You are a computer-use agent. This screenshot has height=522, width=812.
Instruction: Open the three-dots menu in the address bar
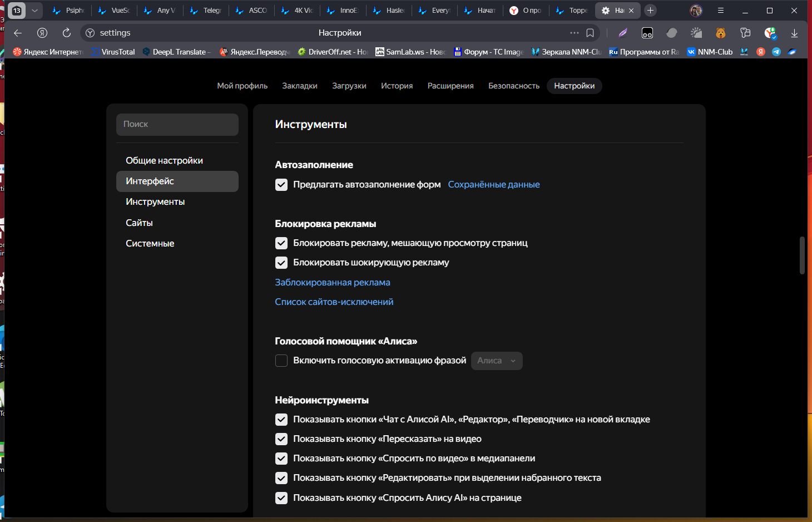[x=574, y=33]
